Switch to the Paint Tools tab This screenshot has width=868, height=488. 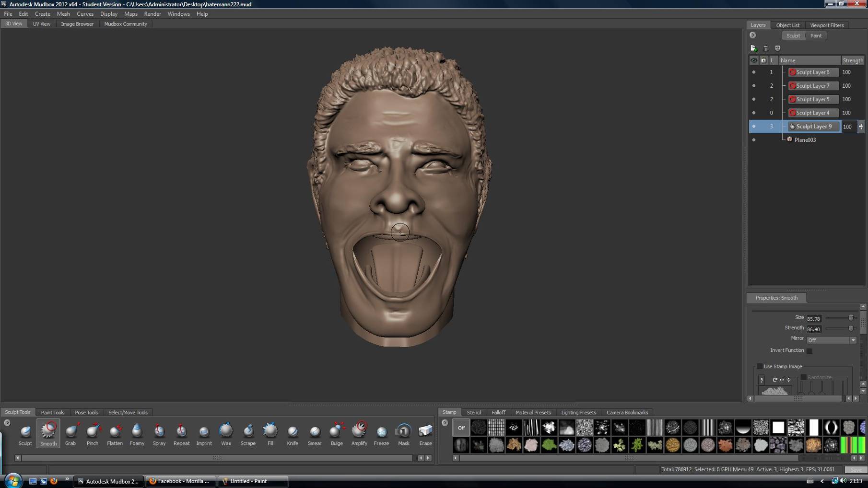pyautogui.click(x=53, y=413)
